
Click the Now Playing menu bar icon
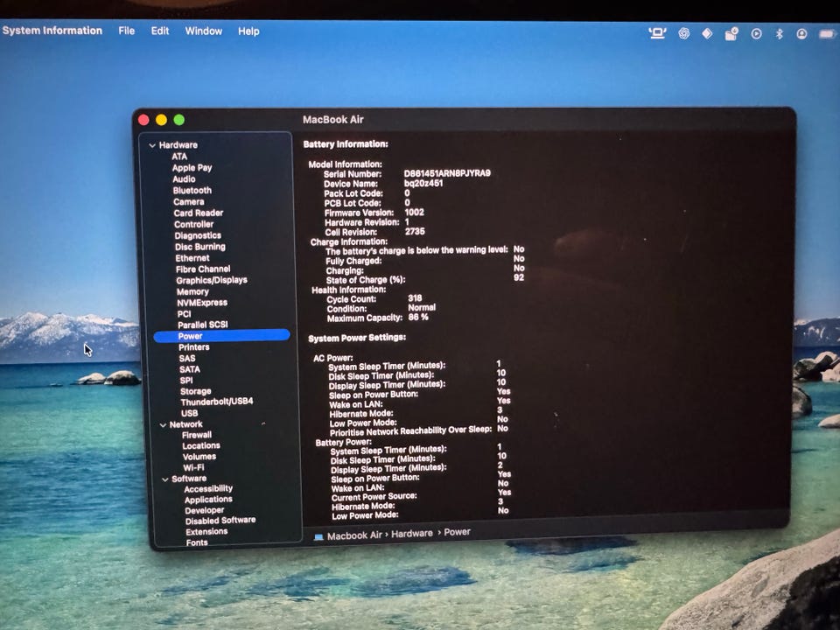pyautogui.click(x=756, y=34)
